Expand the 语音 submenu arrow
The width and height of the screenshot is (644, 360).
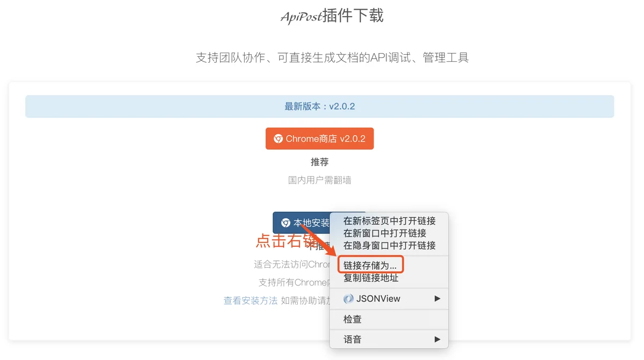[437, 339]
